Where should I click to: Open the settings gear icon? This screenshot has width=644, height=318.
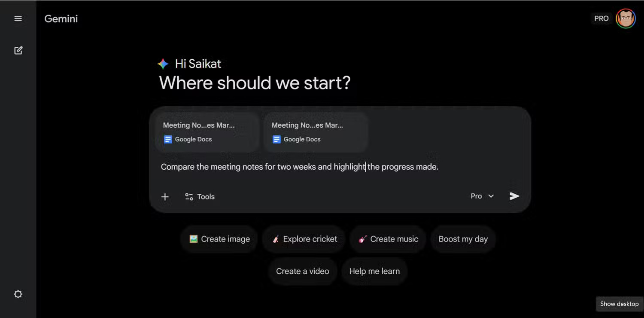pyautogui.click(x=18, y=294)
